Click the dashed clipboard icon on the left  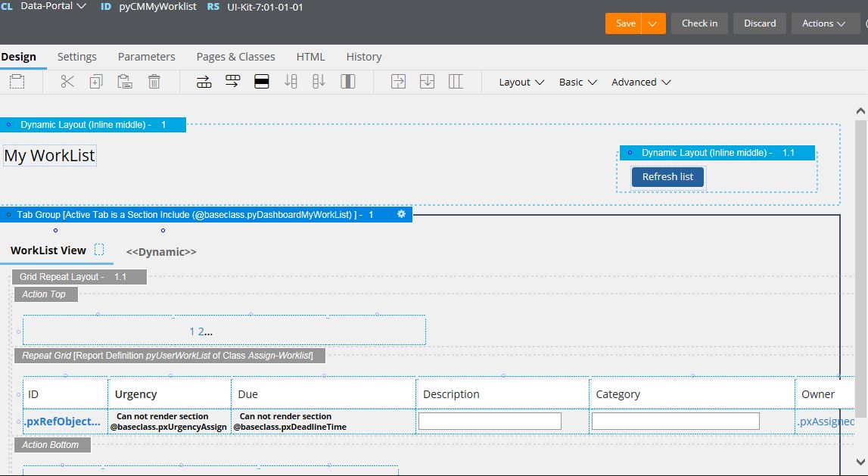coord(19,82)
